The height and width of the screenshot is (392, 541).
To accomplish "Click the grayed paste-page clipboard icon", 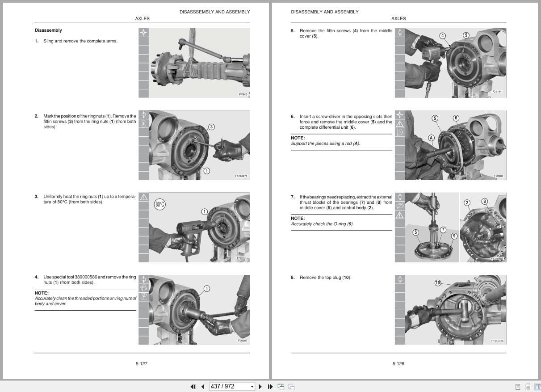I will click(x=291, y=386).
